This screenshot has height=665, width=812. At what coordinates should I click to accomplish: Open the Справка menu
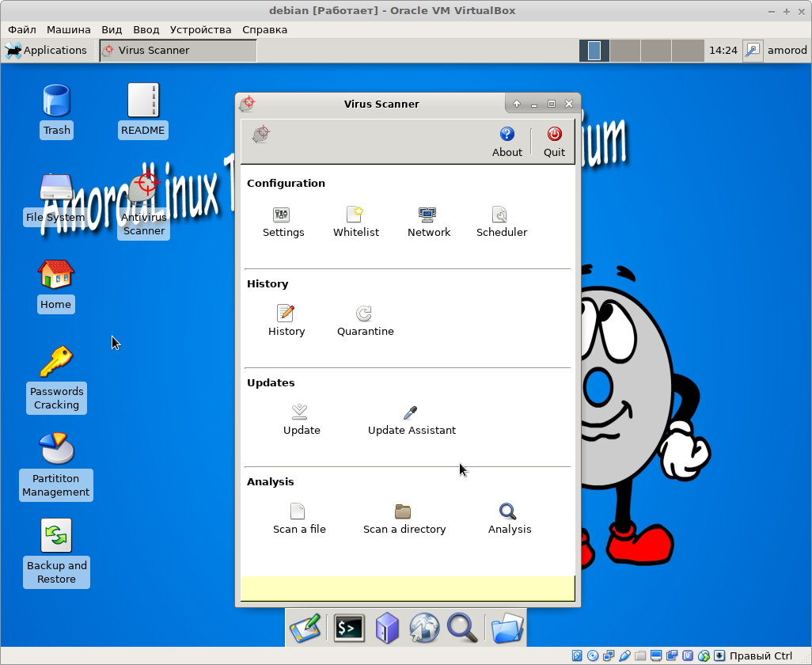click(264, 29)
